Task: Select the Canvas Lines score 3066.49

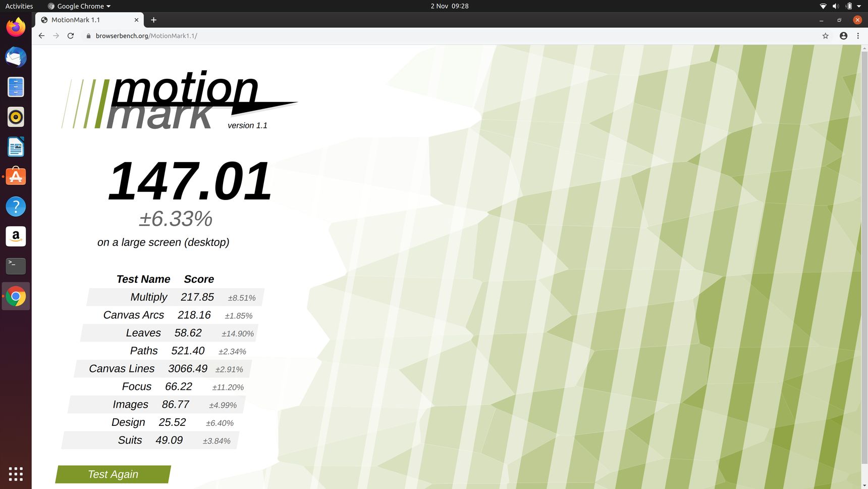Action: coord(188,369)
